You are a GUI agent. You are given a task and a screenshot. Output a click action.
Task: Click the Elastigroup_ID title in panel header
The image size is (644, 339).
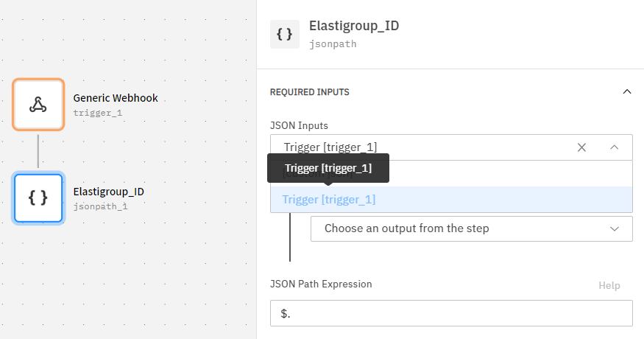coord(354,27)
